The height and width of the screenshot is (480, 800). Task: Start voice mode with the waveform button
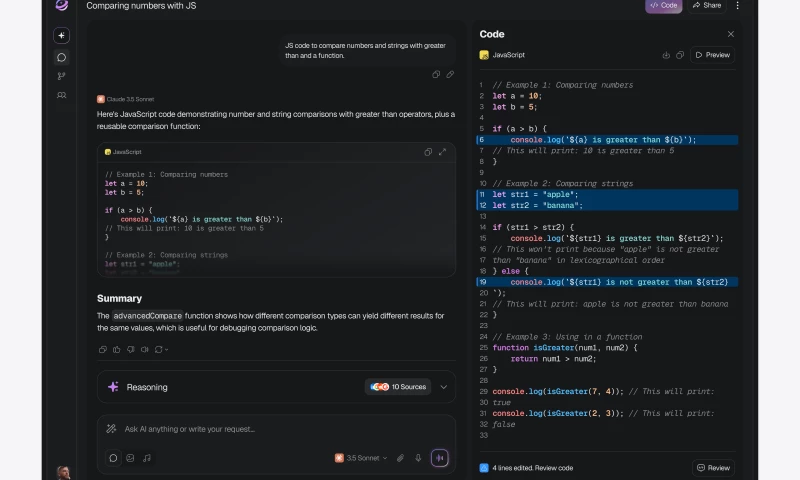(439, 458)
